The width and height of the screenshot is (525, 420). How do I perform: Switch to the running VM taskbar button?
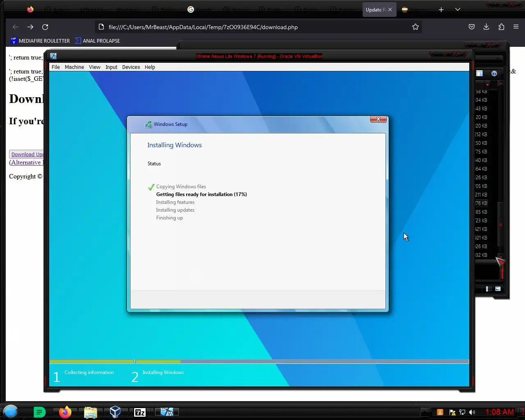coord(167,412)
